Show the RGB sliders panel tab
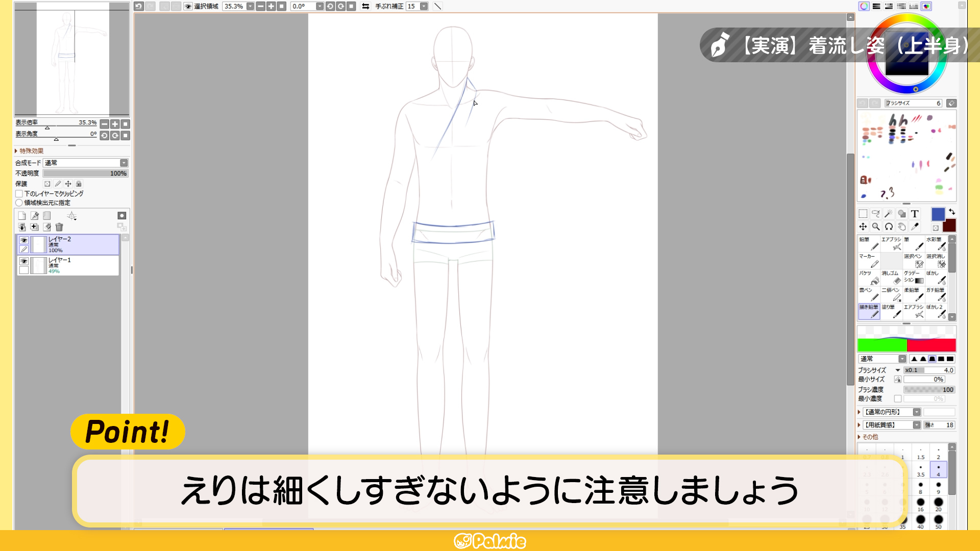The image size is (980, 551). (x=876, y=6)
